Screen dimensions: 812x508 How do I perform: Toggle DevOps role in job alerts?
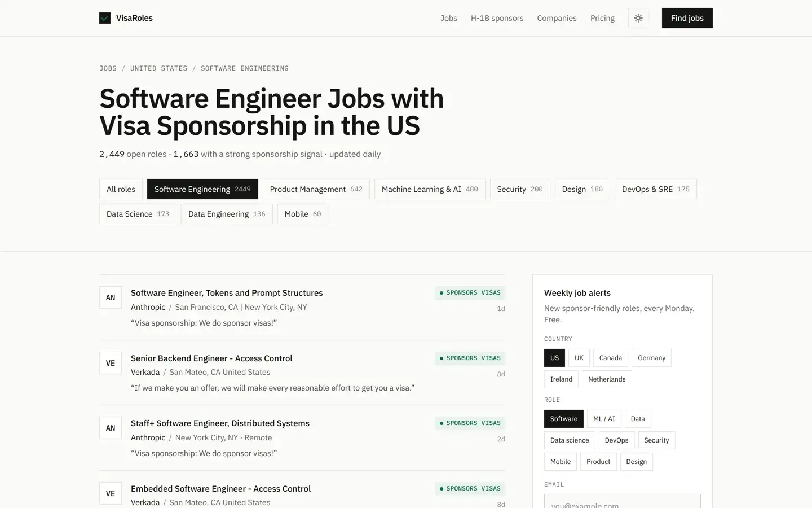(x=616, y=440)
